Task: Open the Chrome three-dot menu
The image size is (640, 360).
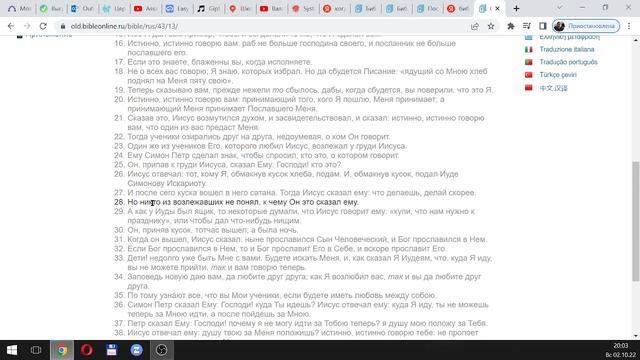Action: pyautogui.click(x=629, y=26)
